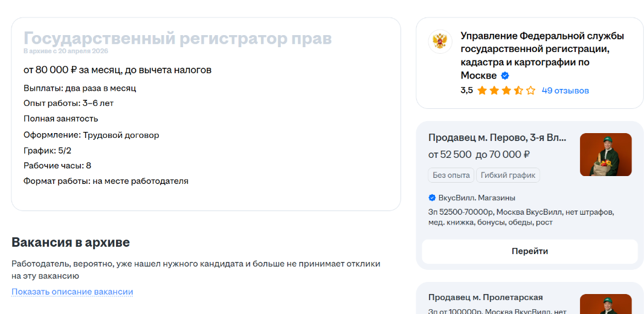Click the seller photo in the Перово ad
The height and width of the screenshot is (314, 644).
(605, 154)
